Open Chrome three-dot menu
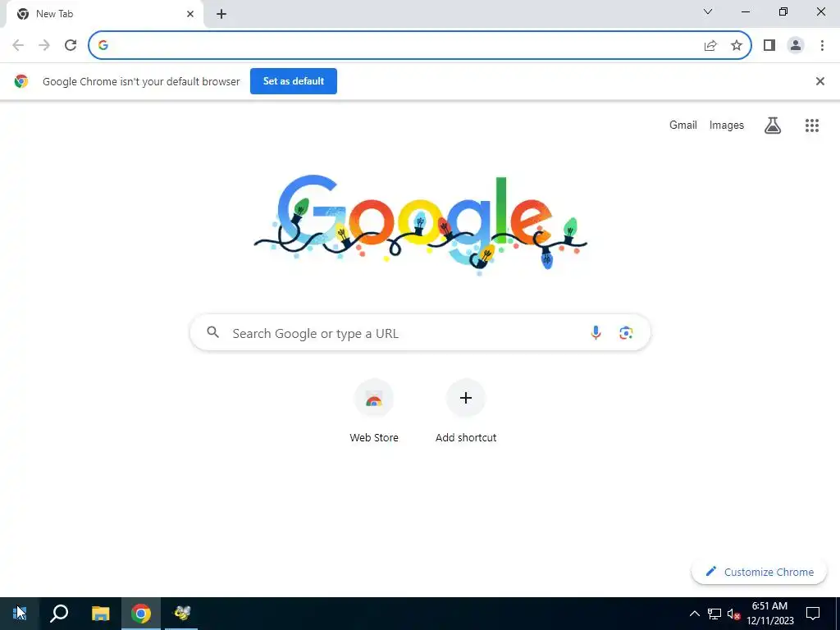This screenshot has height=630, width=840. pyautogui.click(x=822, y=45)
